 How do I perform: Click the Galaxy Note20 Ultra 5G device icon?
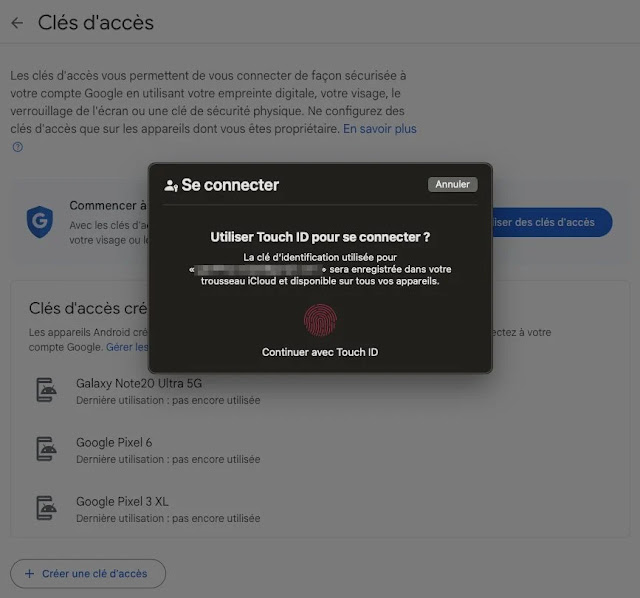point(46,390)
